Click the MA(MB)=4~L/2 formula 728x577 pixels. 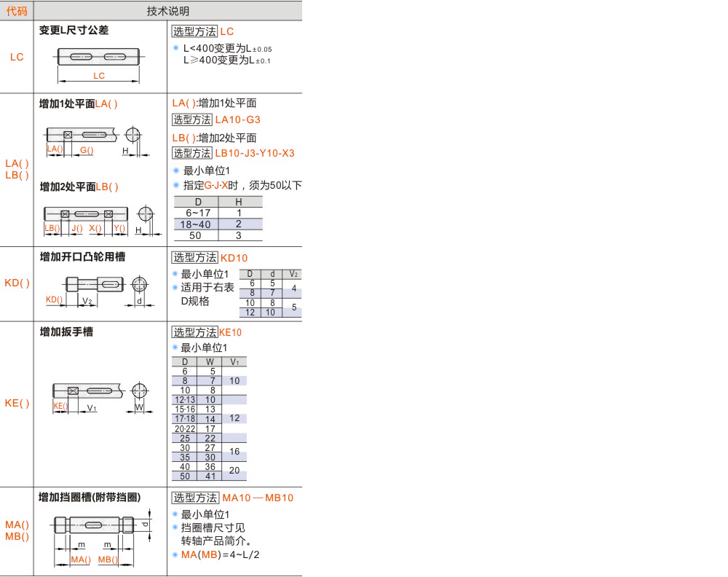click(221, 554)
